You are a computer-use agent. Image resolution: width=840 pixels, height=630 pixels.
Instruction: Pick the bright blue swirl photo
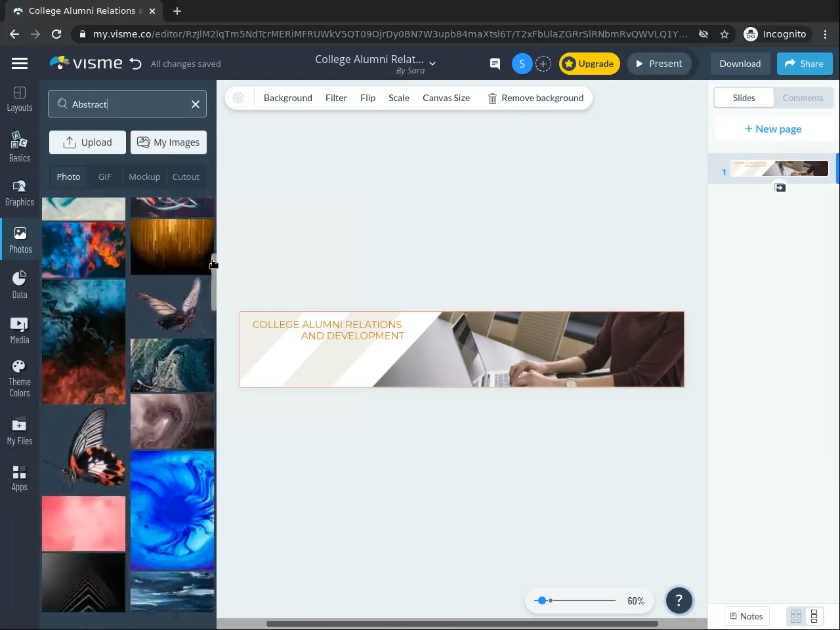[172, 510]
